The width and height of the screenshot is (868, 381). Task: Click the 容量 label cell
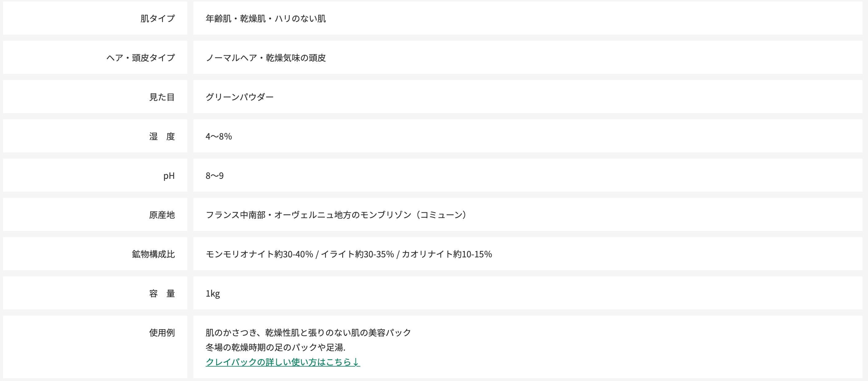point(162,294)
